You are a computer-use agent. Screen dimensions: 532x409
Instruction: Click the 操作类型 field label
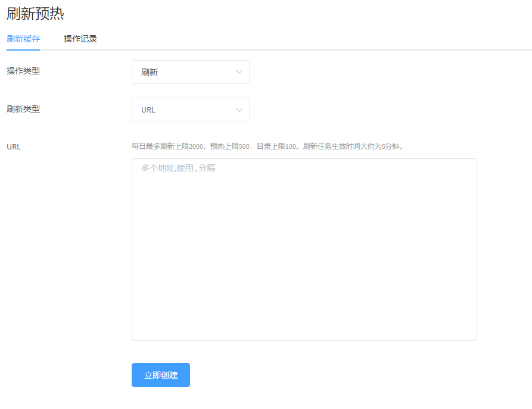[23, 71]
